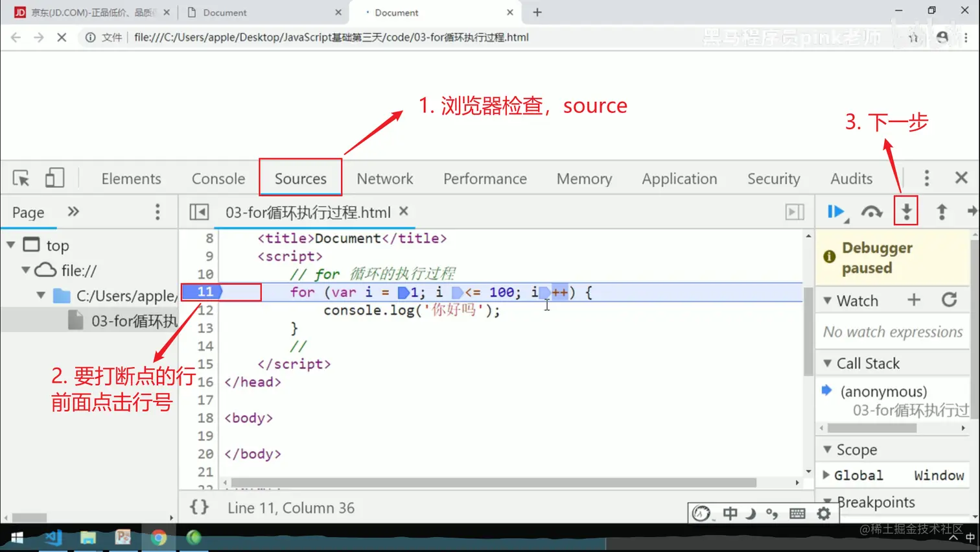Switch to Chrome in taskbar
Screen dimensions: 980x552
(x=159, y=538)
